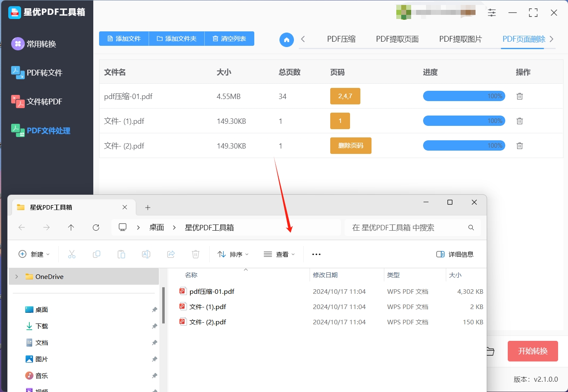Edit page numbers 2,4,7 button
The image size is (568, 392).
pyautogui.click(x=345, y=96)
